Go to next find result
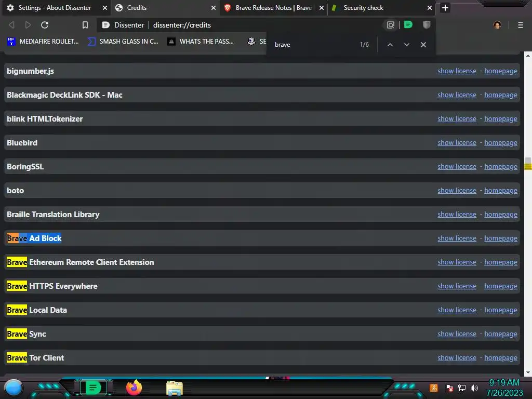532x399 pixels. click(406, 45)
